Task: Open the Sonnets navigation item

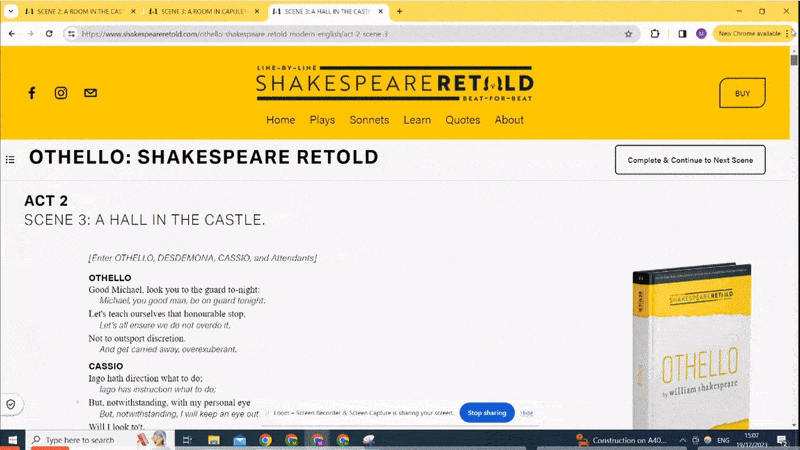Action: pyautogui.click(x=369, y=120)
